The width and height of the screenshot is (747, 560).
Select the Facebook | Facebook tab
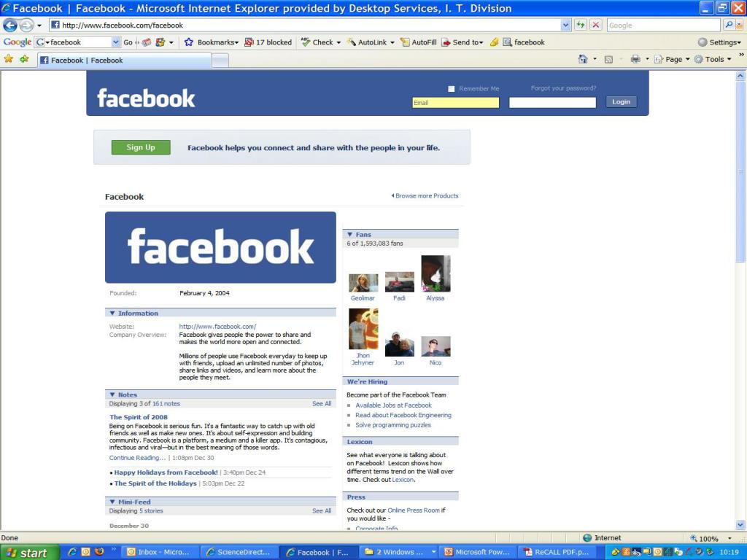click(124, 60)
